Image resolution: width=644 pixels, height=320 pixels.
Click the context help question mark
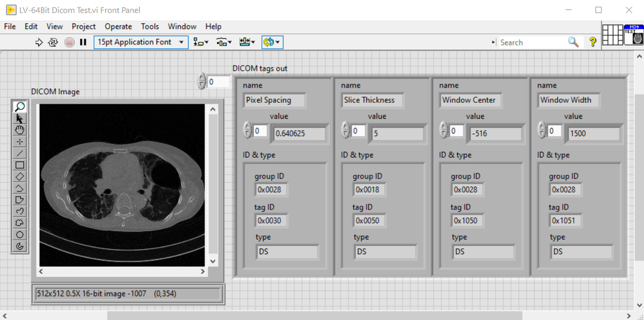(592, 42)
